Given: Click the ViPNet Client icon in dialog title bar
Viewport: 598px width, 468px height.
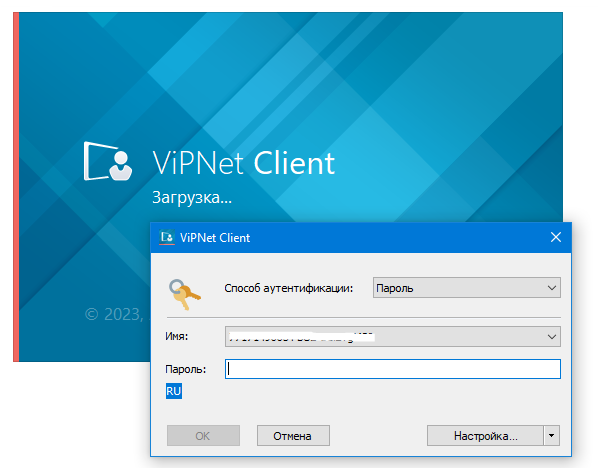Looking at the screenshot, I should tap(167, 237).
